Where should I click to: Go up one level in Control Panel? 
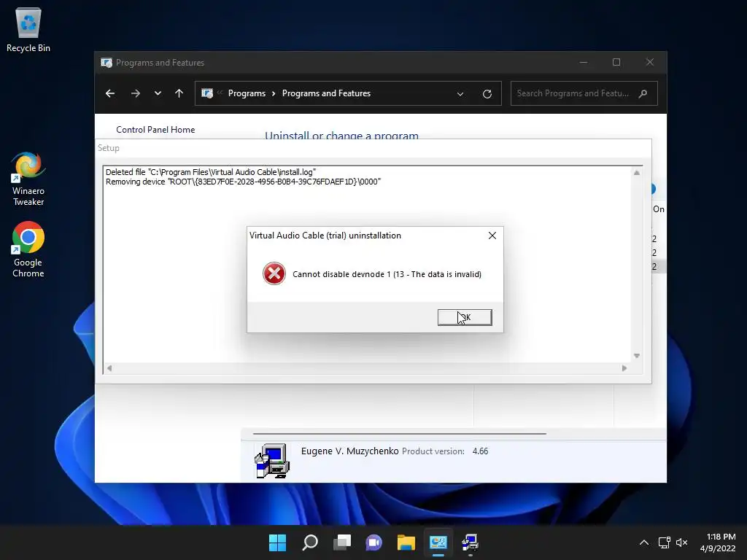179,93
